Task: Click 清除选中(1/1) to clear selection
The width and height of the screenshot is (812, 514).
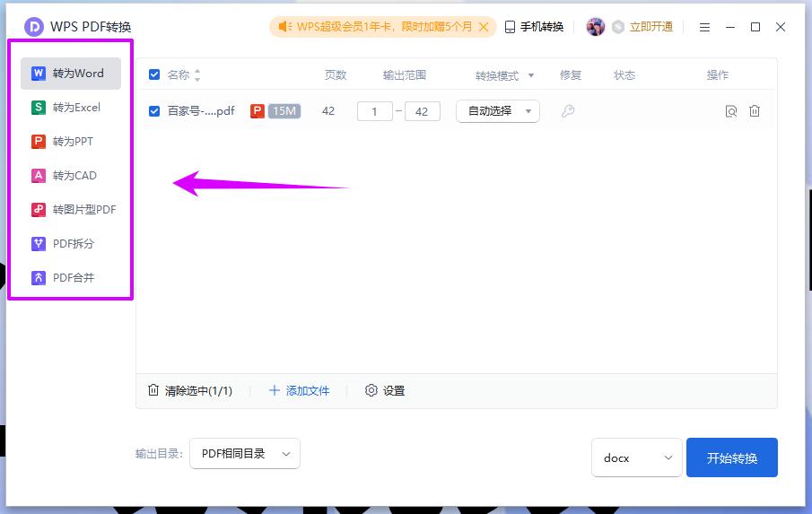Action: coord(190,391)
